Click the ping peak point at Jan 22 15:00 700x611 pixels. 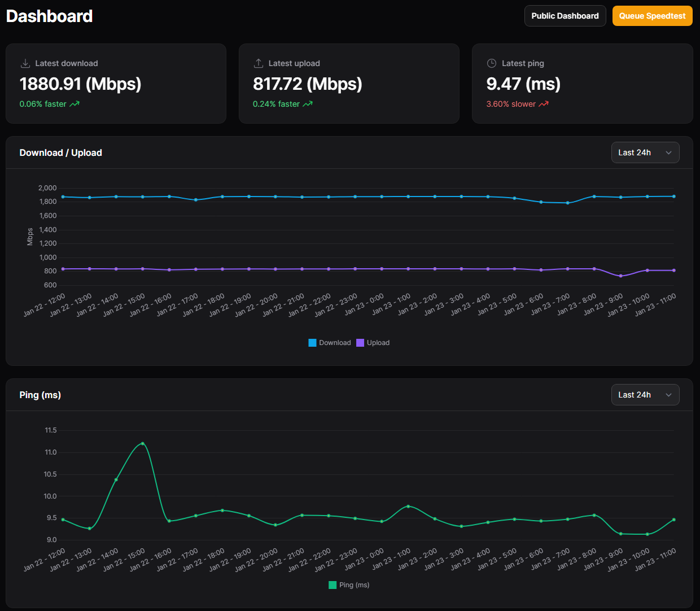pyautogui.click(x=142, y=444)
